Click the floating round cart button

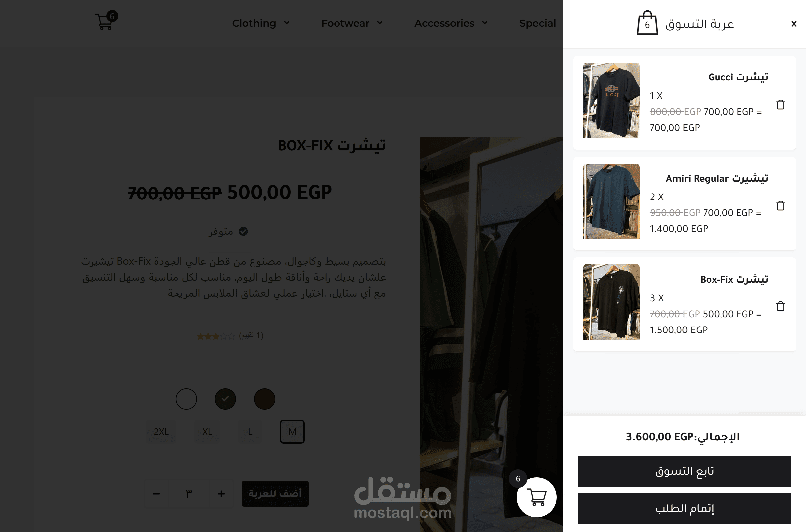[x=536, y=497]
